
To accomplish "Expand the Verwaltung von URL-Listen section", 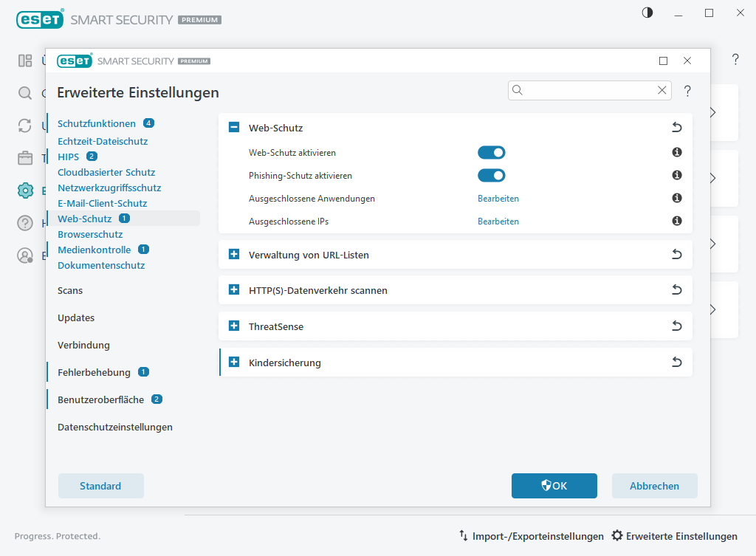I will (234, 255).
